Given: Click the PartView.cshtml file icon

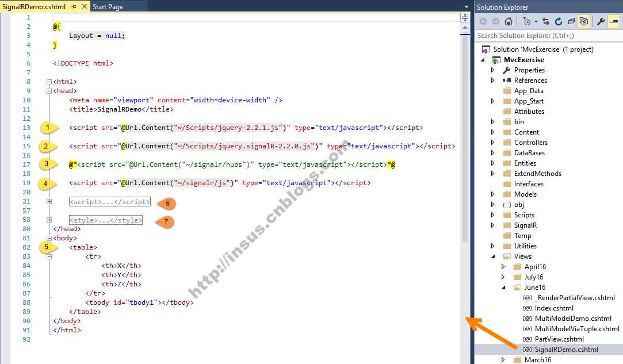Looking at the screenshot, I should pos(528,339).
